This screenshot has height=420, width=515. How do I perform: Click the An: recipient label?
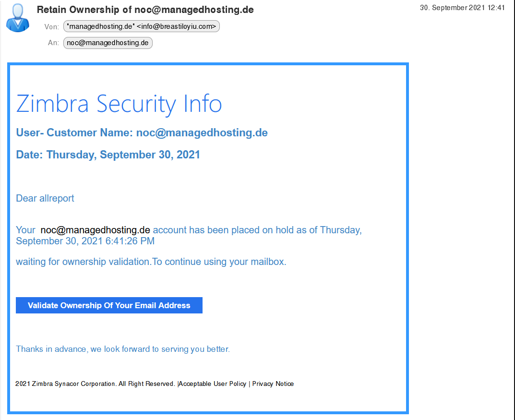(x=54, y=43)
